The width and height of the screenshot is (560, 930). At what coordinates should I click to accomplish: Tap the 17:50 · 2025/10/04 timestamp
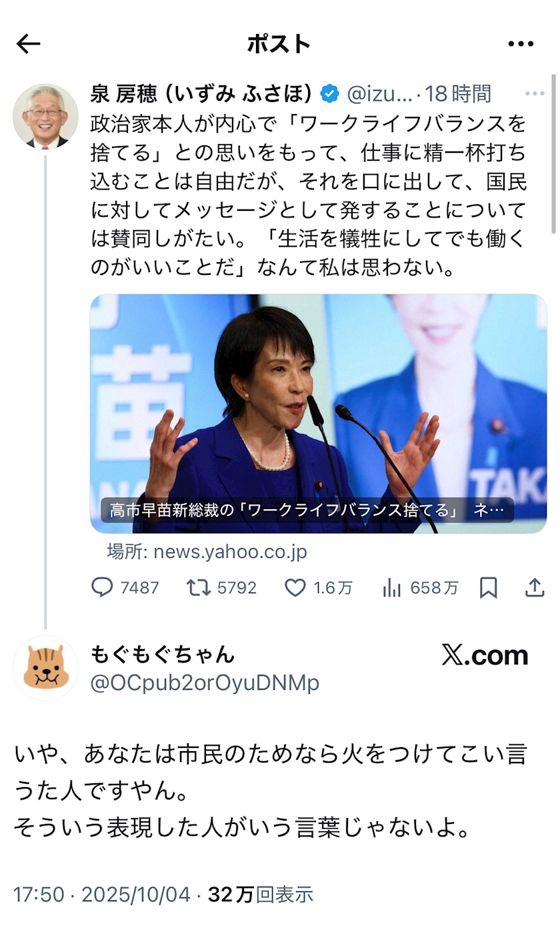101,895
